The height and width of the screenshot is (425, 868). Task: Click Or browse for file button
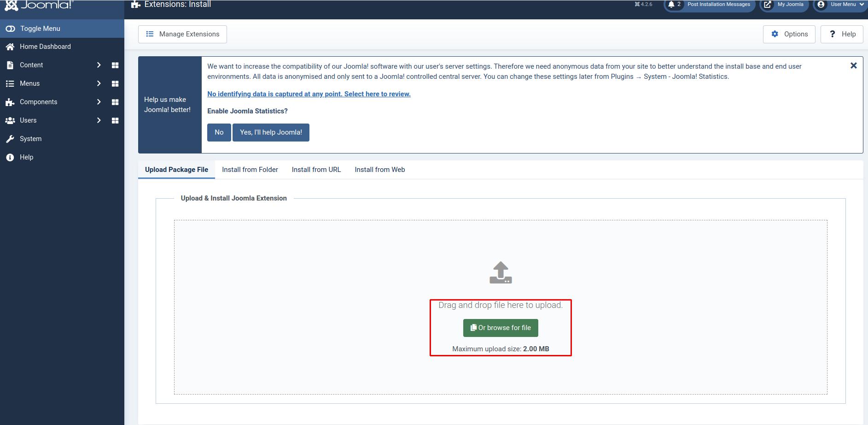pyautogui.click(x=501, y=328)
